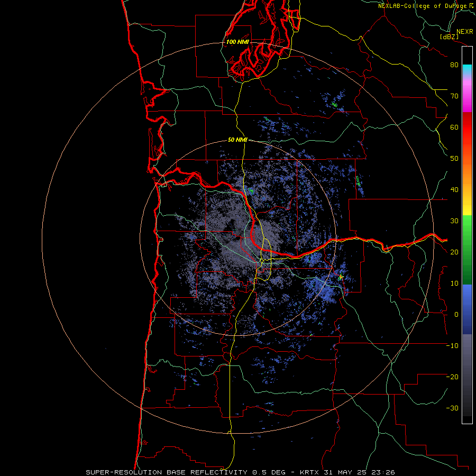Click the "100 NMI" range ring label

point(237,42)
